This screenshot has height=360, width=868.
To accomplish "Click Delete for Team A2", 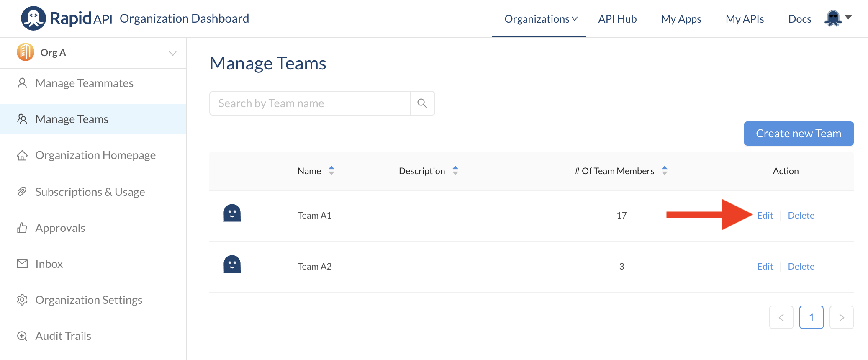I will 801,266.
